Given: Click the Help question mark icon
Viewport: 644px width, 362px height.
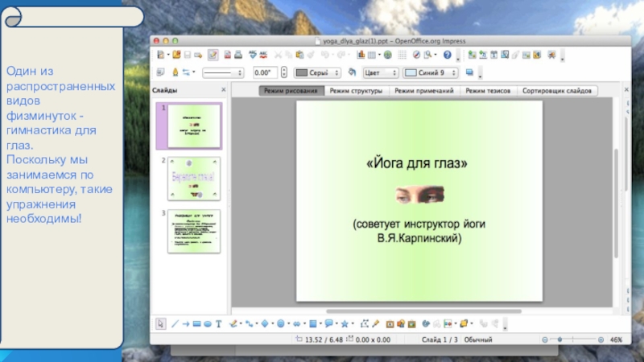Looking at the screenshot, I should click(x=448, y=55).
